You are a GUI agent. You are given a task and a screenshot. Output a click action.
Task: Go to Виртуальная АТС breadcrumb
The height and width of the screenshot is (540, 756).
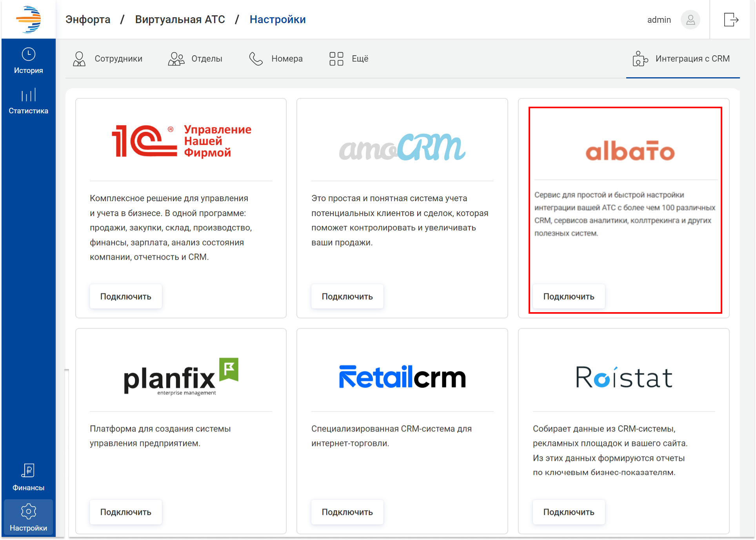coord(180,20)
